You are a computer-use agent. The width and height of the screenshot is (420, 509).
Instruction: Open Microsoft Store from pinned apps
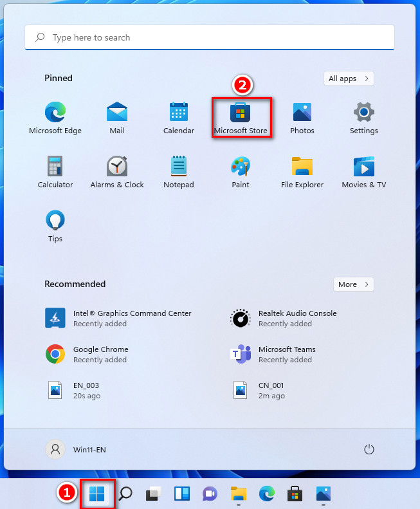pyautogui.click(x=241, y=118)
